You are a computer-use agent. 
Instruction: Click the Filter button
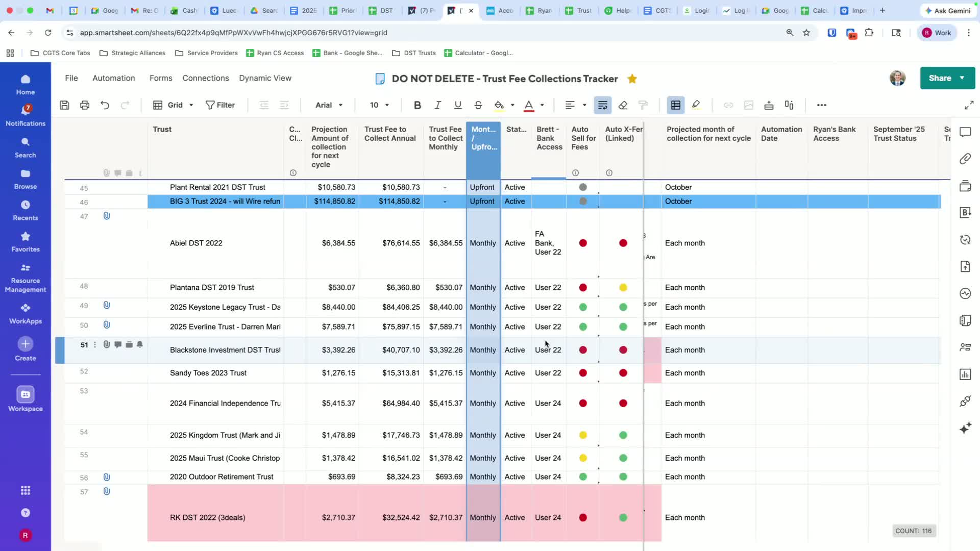click(x=220, y=105)
